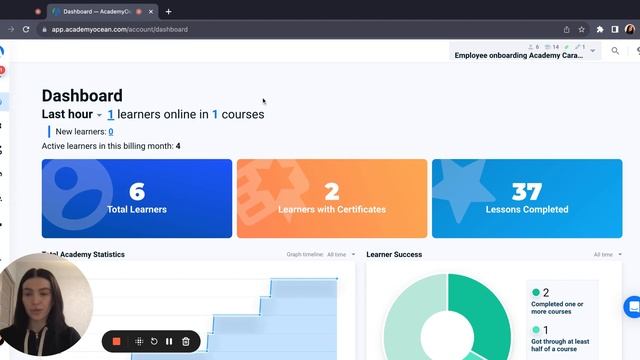
Task: Toggle the browser side panel icon
Action: tap(615, 29)
